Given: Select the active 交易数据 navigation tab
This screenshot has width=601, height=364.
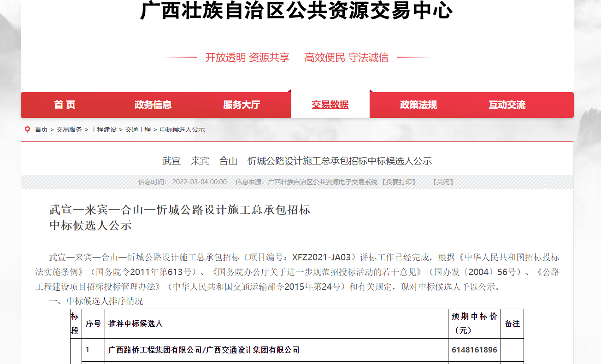Looking at the screenshot, I should [x=330, y=105].
